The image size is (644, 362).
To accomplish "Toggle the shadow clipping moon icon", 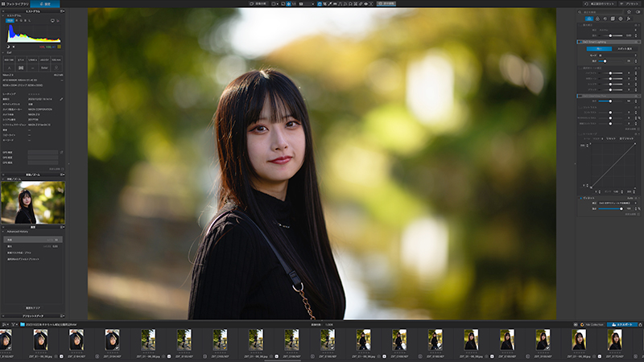I will coord(8,47).
